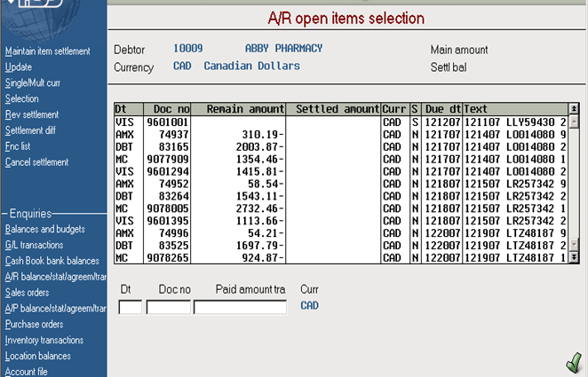Click currency name Canadian Dollars

click(252, 66)
